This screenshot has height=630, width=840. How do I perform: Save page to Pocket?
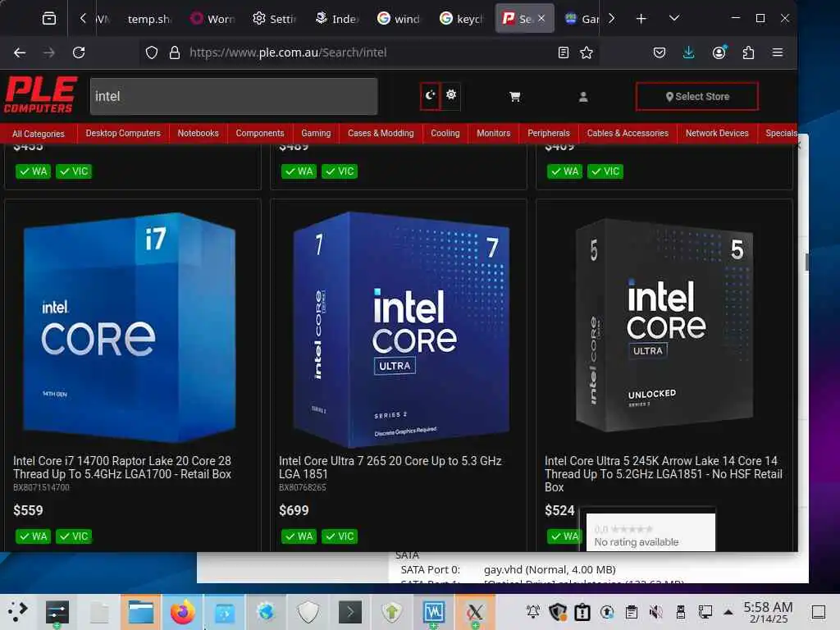660,52
